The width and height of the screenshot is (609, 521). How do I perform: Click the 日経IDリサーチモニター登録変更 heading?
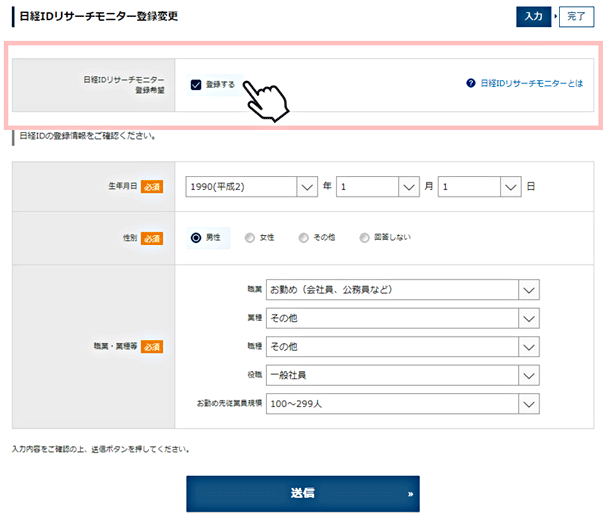(99, 16)
